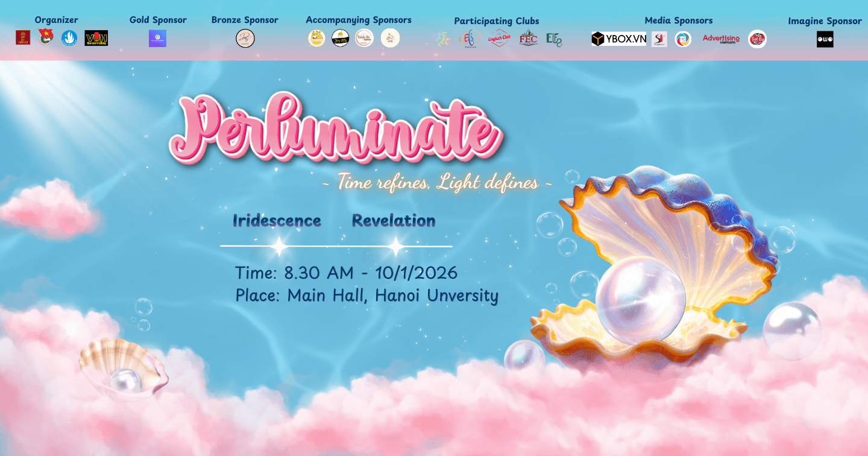Select the colorful circular Media Sponsors logo

(683, 39)
